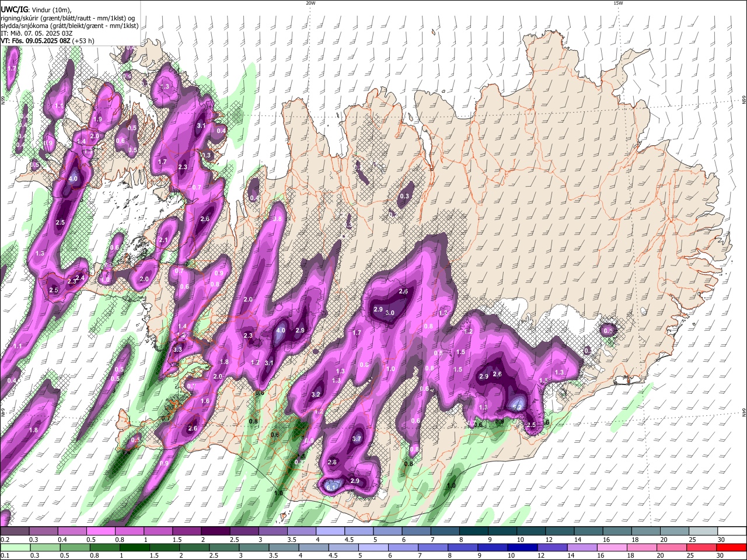Screen dimensions: 747x560
Task: Click the "(+53 h)" forecast offset
Action: pos(82,41)
